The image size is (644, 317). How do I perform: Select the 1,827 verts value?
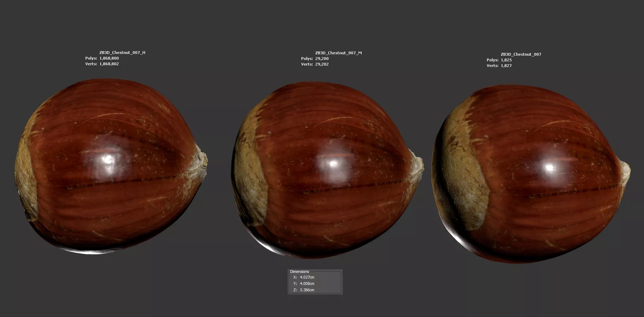506,66
